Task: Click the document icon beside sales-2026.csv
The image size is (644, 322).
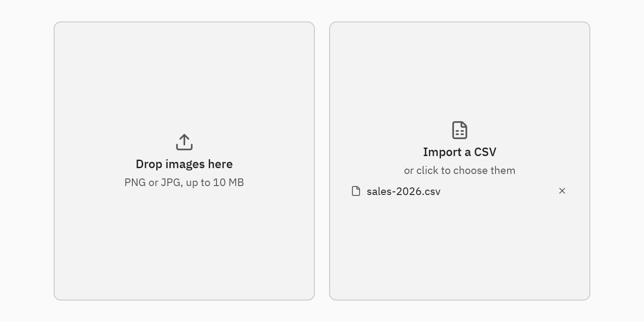Action: pyautogui.click(x=356, y=191)
